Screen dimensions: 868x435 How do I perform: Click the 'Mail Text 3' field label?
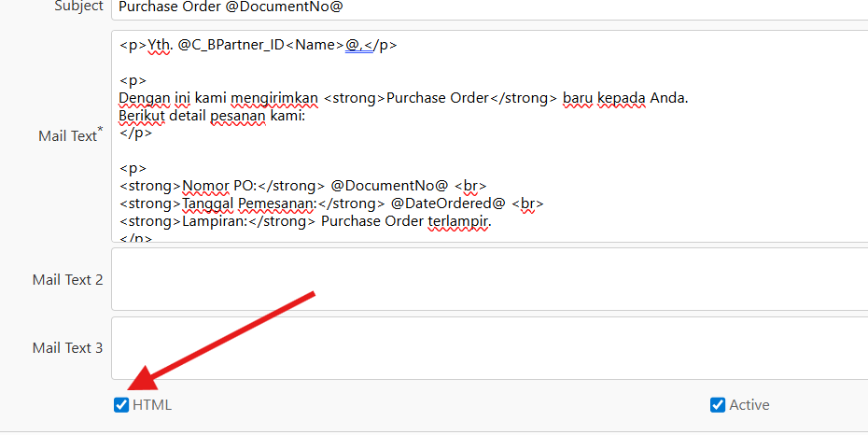67,348
